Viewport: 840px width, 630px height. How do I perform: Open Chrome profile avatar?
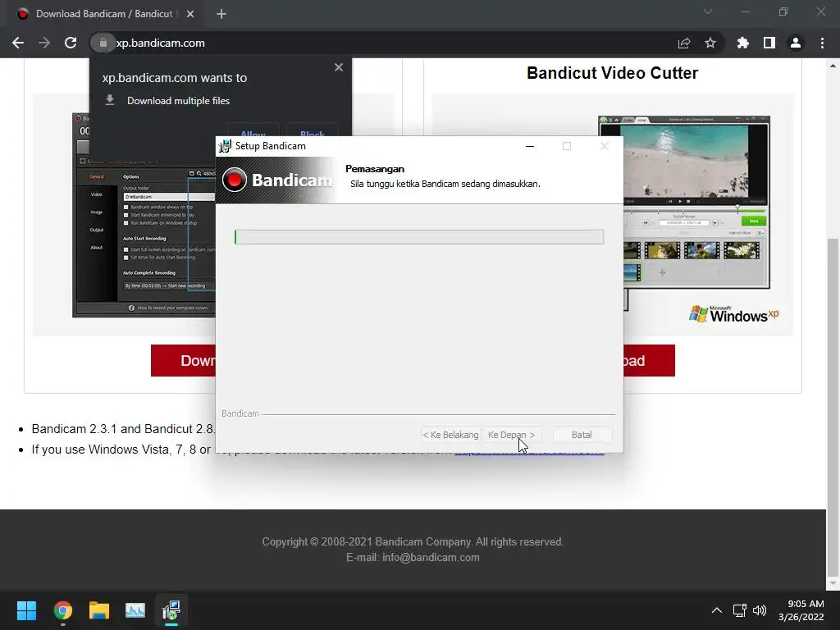[x=795, y=43]
